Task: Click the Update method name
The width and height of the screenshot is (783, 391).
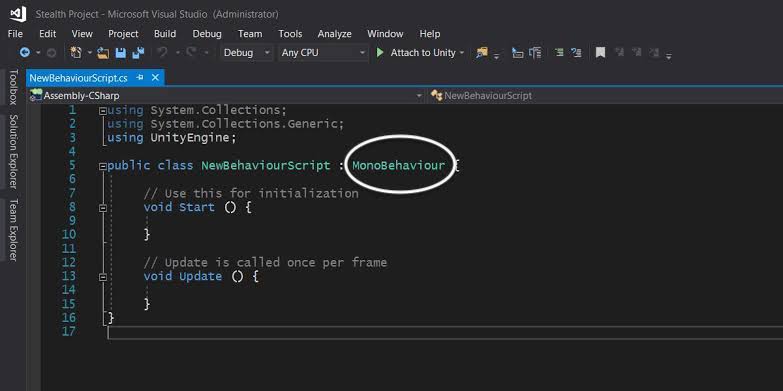Action: click(200, 276)
